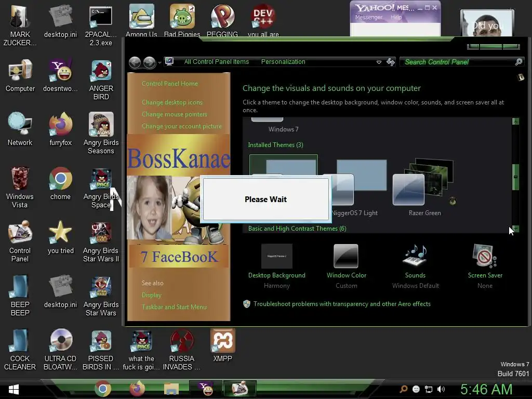The height and width of the screenshot is (399, 532).
Task: Launch the chome browser desktop shortcut
Action: [x=60, y=183]
